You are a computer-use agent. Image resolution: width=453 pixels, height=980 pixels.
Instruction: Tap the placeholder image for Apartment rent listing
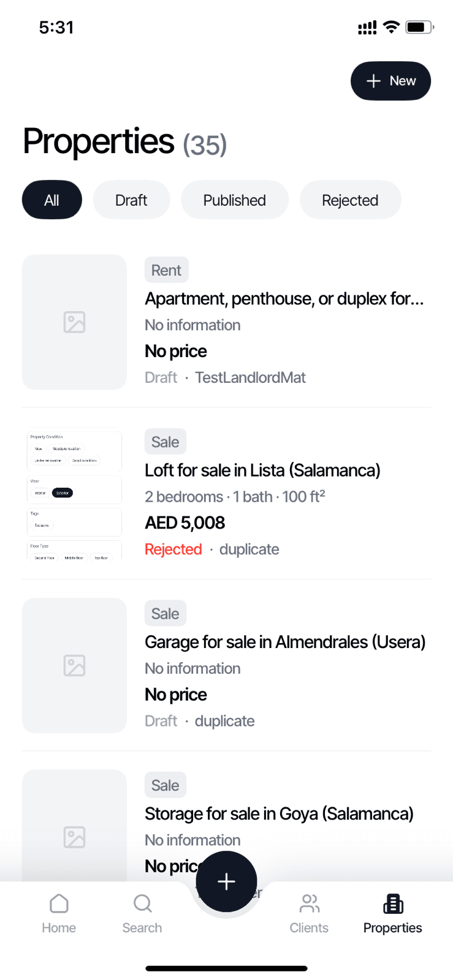[74, 322]
